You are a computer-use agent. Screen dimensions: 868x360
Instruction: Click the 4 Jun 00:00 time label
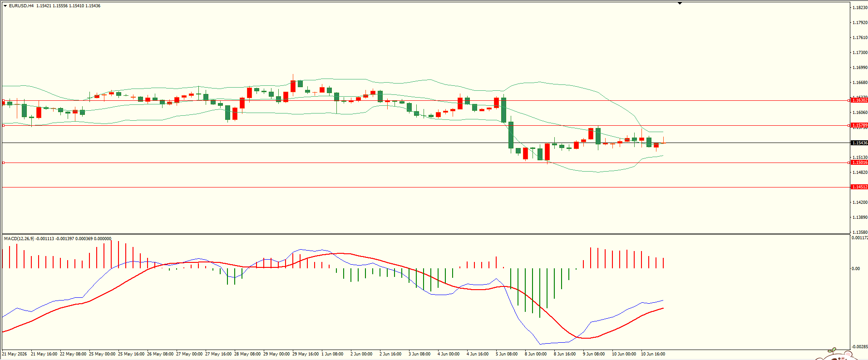click(x=449, y=354)
